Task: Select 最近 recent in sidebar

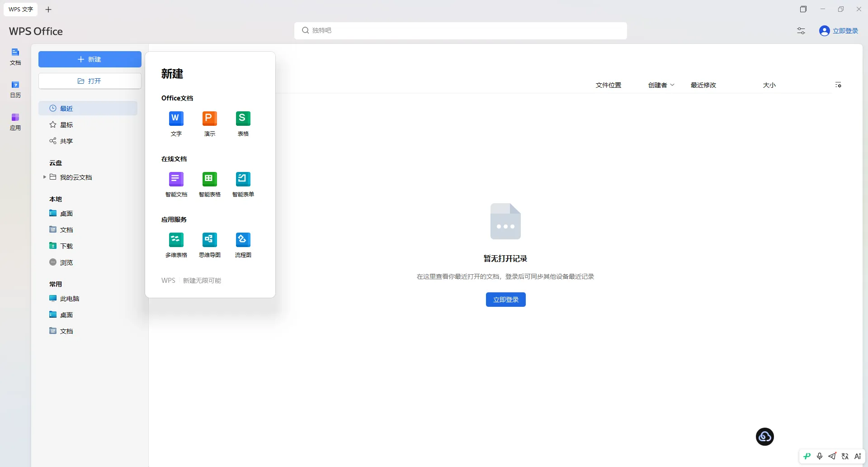Action: tap(88, 108)
